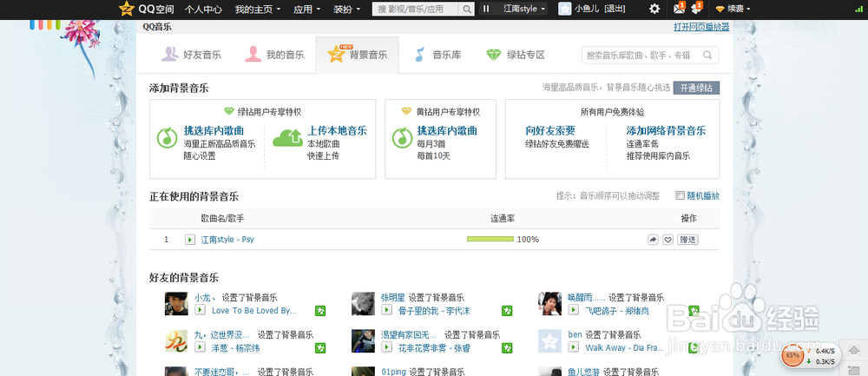Switch to the 我的音乐 tab

275,55
